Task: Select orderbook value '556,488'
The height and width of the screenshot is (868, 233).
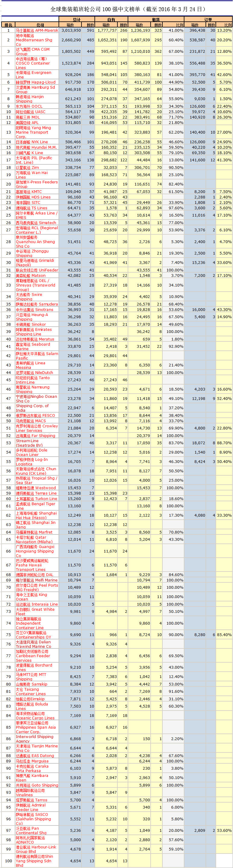Action: 197,63
